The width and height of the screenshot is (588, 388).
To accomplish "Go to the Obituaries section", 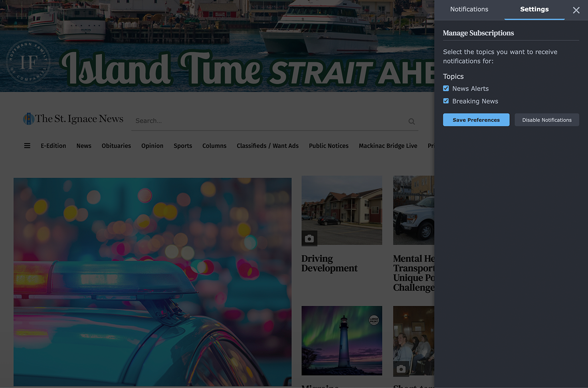I will click(116, 146).
